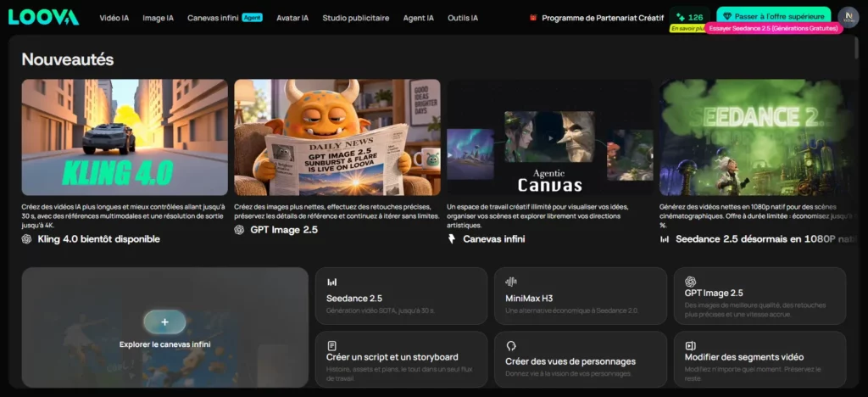The width and height of the screenshot is (868, 397).
Task: Click Explorer le canevas infini label
Action: pos(165,344)
